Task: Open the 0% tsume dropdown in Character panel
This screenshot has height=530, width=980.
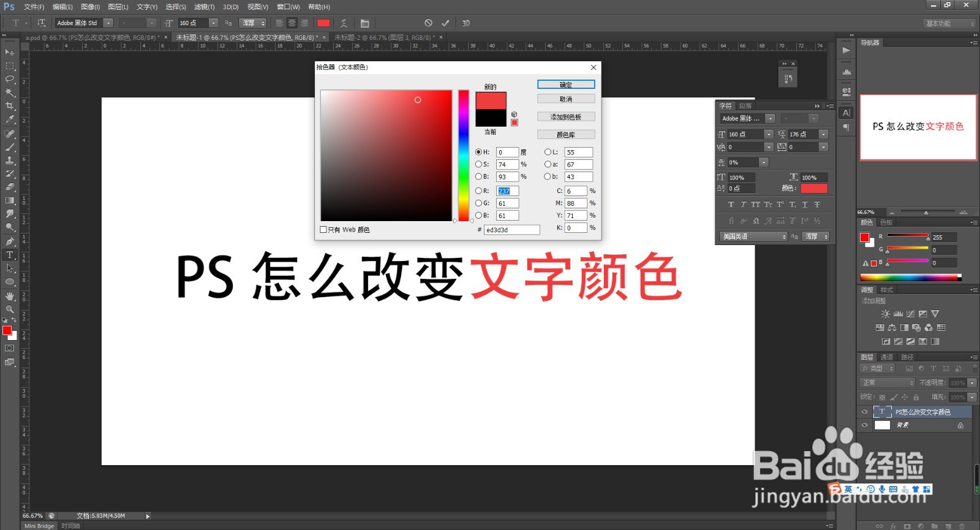Action: pyautogui.click(x=764, y=162)
